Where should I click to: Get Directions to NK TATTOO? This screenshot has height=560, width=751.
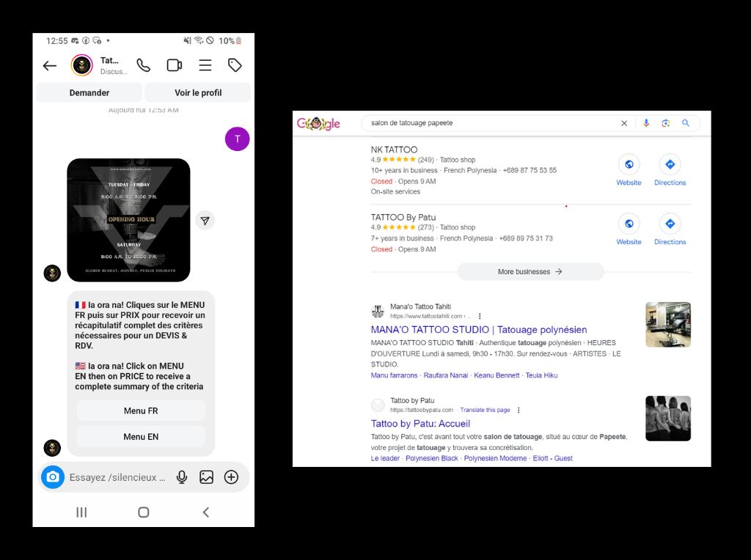click(x=670, y=170)
